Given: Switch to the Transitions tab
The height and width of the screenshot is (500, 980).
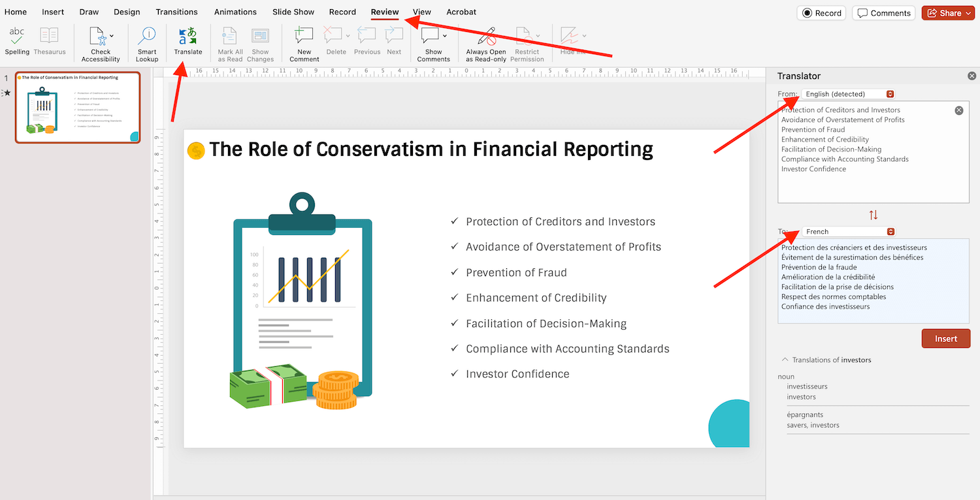Looking at the screenshot, I should 176,12.
